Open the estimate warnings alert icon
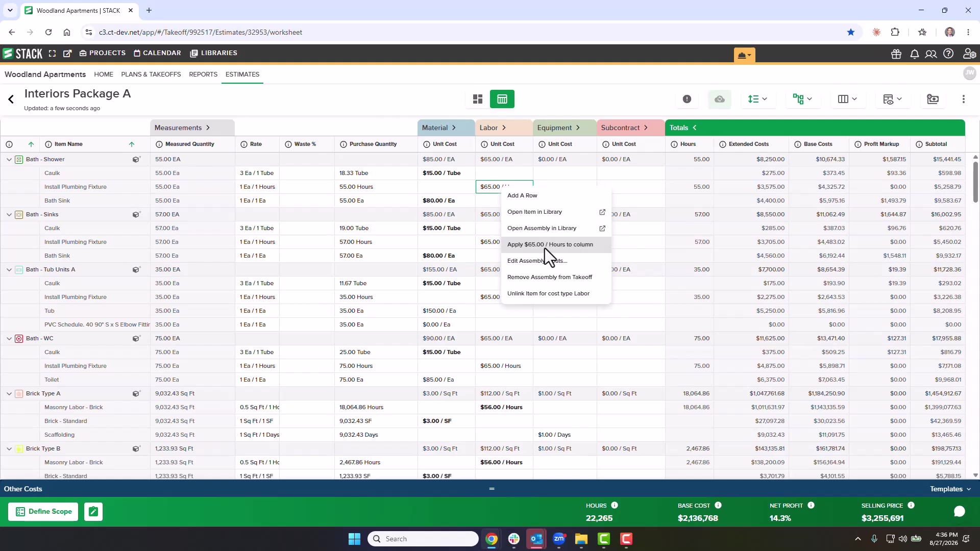The image size is (980, 551). click(x=687, y=99)
